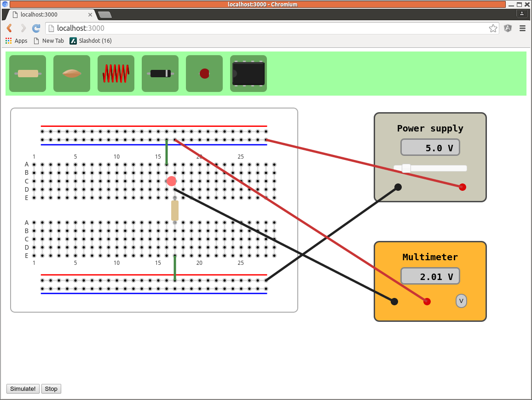Image resolution: width=532 pixels, height=400 pixels.
Task: Select the ceramic capacitor component
Action: [72, 74]
